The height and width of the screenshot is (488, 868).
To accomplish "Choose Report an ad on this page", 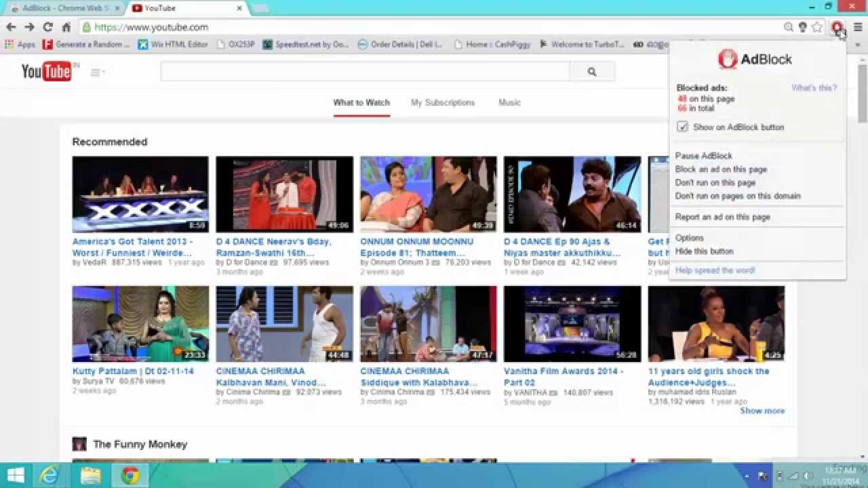I will tap(722, 217).
